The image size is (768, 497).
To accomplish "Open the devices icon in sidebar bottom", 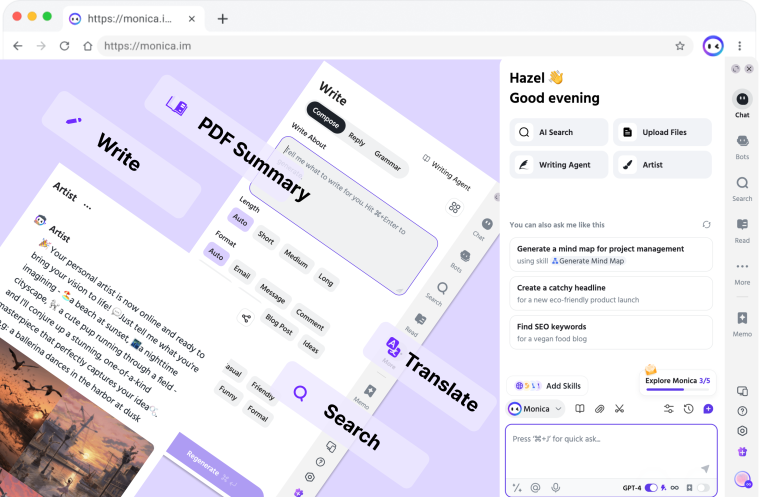I will [x=742, y=391].
